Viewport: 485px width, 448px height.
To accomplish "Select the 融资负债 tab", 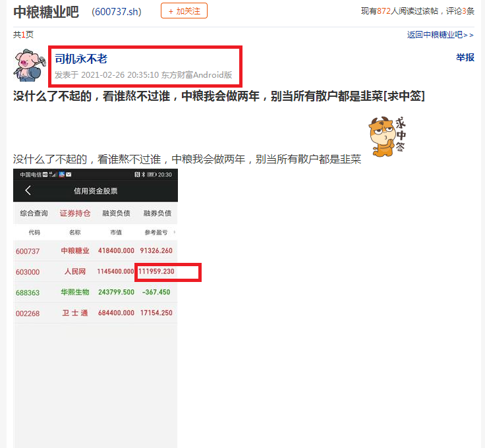I will click(116, 213).
